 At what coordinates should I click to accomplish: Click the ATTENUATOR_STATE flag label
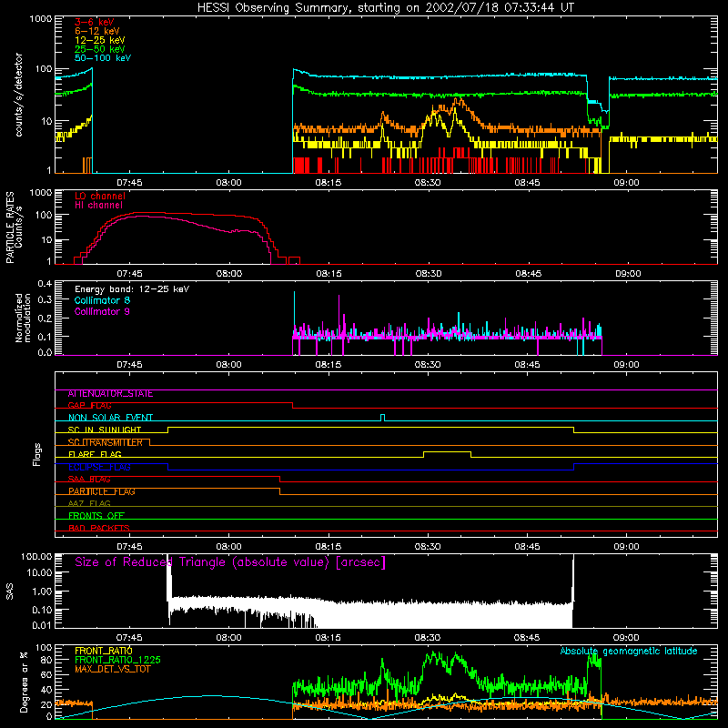[110, 394]
